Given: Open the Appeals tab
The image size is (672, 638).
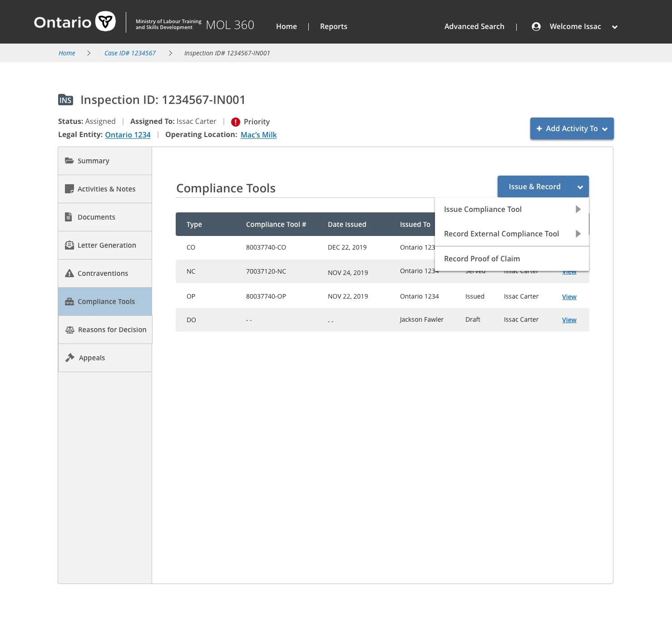Looking at the screenshot, I should point(105,358).
